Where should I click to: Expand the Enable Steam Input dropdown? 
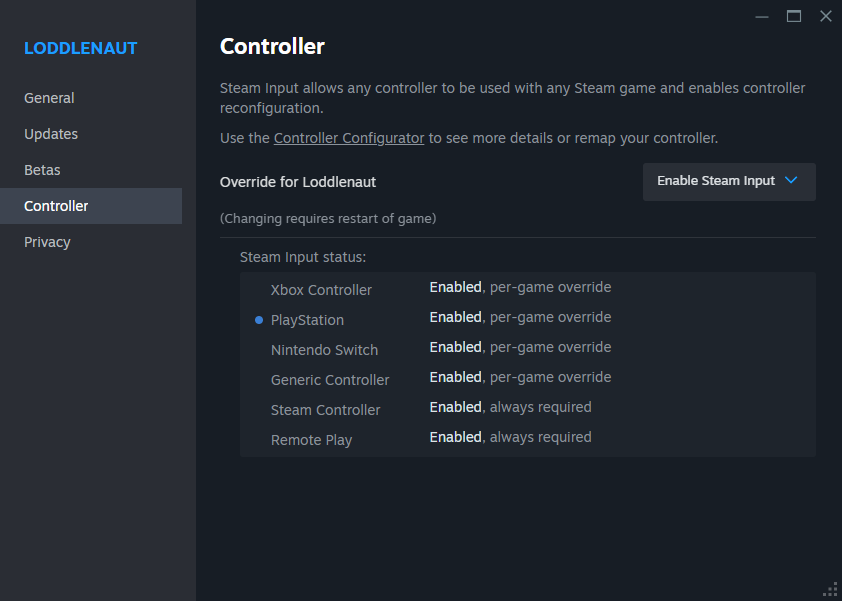[x=728, y=181]
